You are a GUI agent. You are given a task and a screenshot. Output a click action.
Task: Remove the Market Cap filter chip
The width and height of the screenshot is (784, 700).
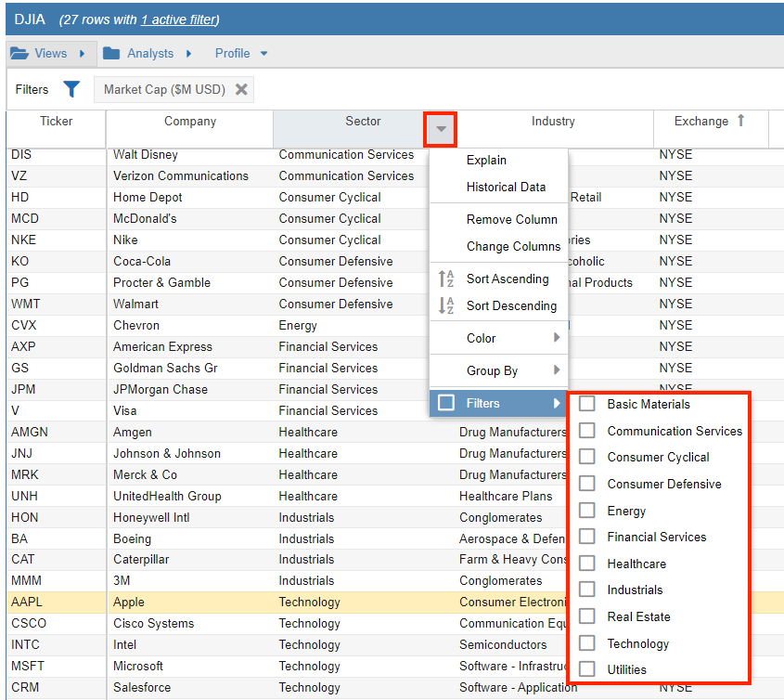pos(241,89)
